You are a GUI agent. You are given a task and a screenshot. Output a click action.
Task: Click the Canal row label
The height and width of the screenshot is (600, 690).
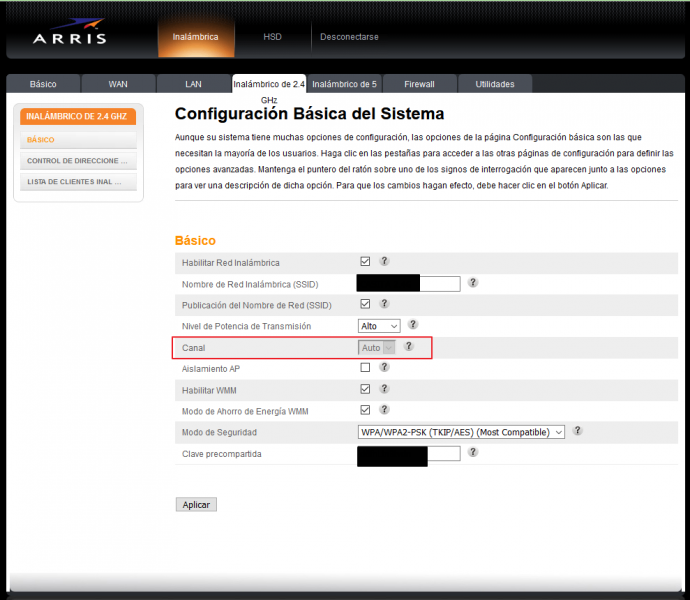pyautogui.click(x=194, y=348)
